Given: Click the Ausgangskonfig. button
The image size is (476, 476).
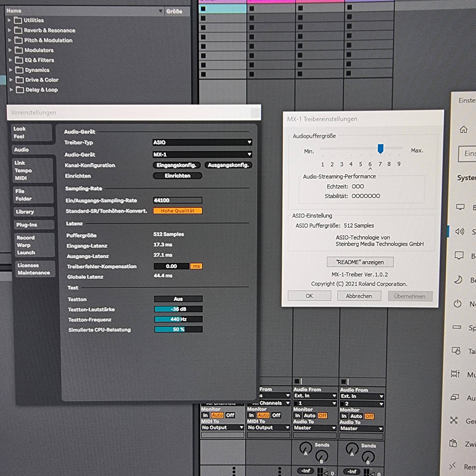Looking at the screenshot, I should pos(228,165).
